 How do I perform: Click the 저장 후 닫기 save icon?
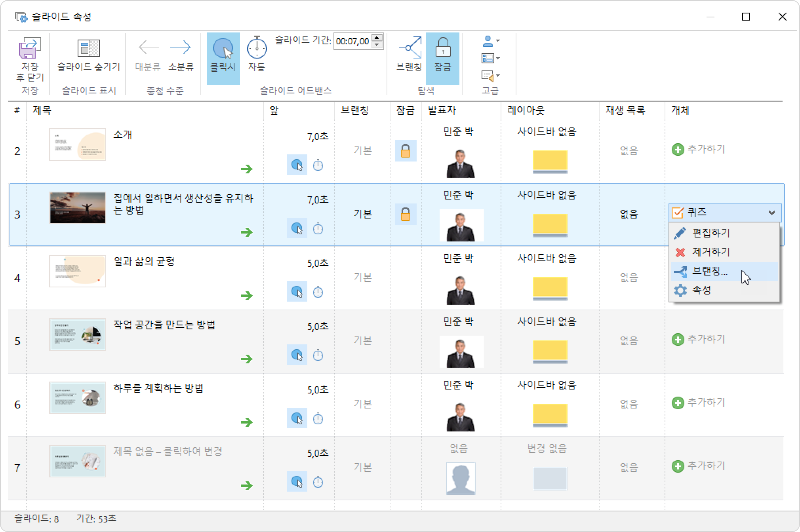(x=30, y=48)
